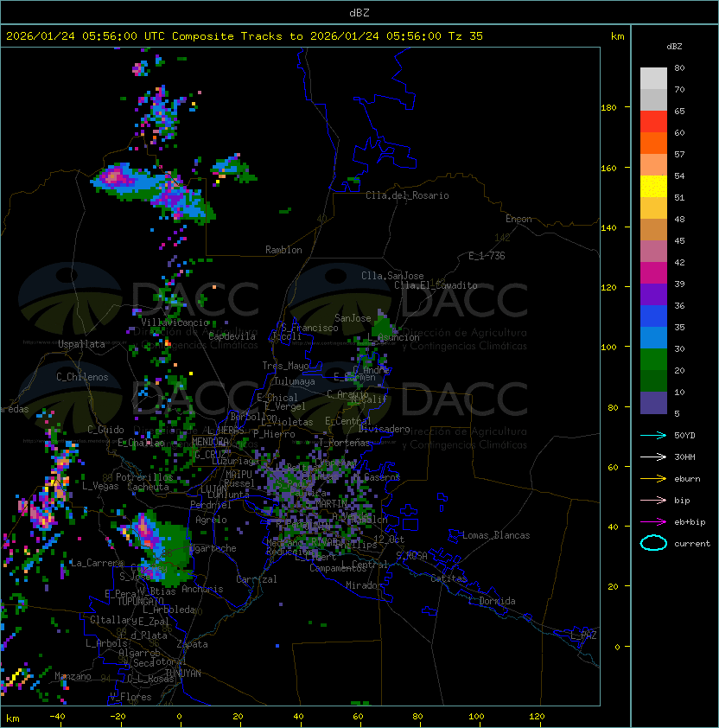Click the 'S_Francisco' place label
This screenshot has height=728, width=719.
pos(309,328)
